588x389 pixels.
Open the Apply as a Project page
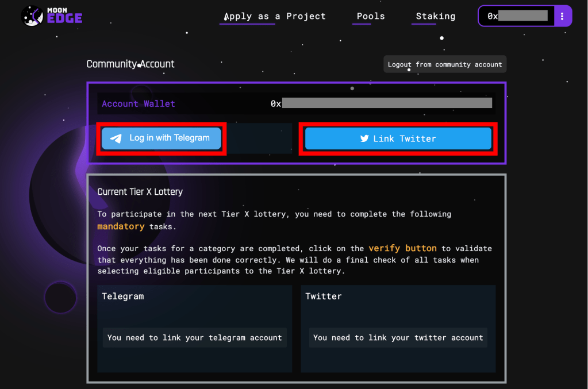tap(275, 16)
